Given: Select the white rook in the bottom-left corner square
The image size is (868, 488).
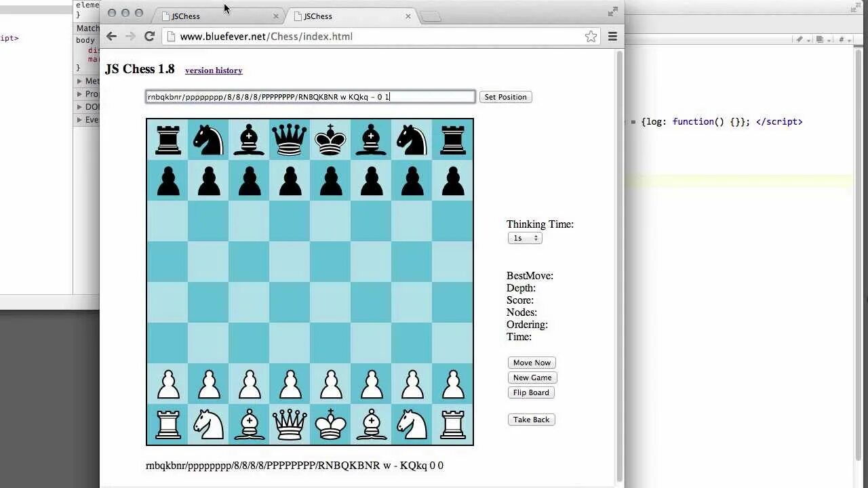Looking at the screenshot, I should (167, 424).
